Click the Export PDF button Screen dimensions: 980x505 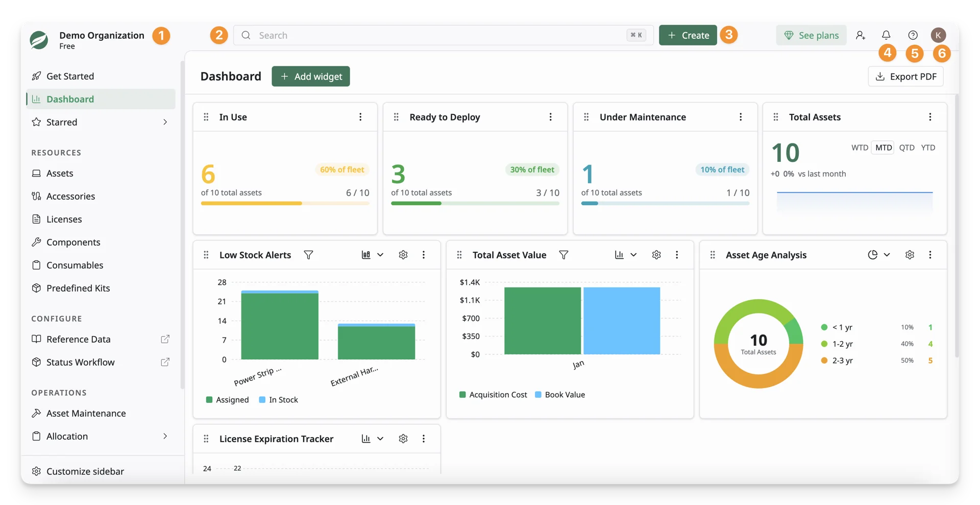pyautogui.click(x=905, y=76)
